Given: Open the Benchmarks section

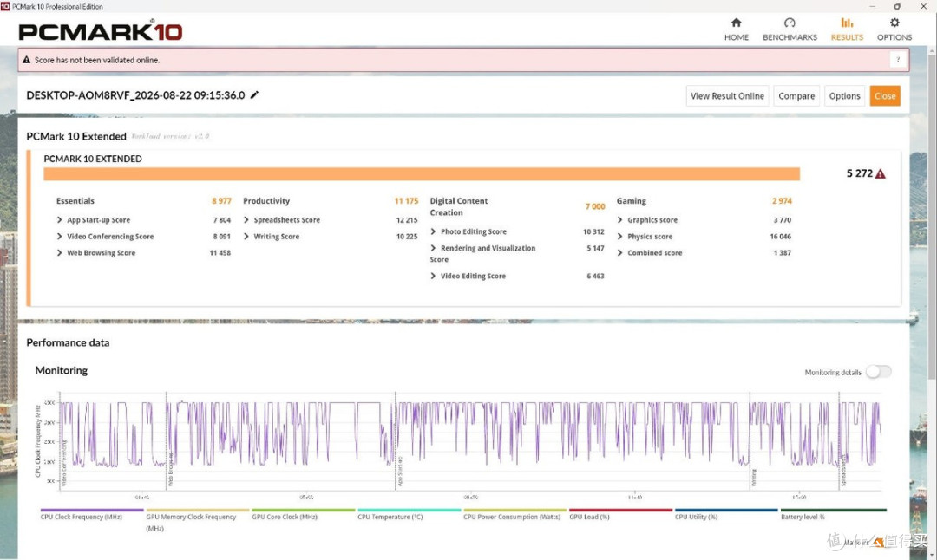Looking at the screenshot, I should pos(790,29).
